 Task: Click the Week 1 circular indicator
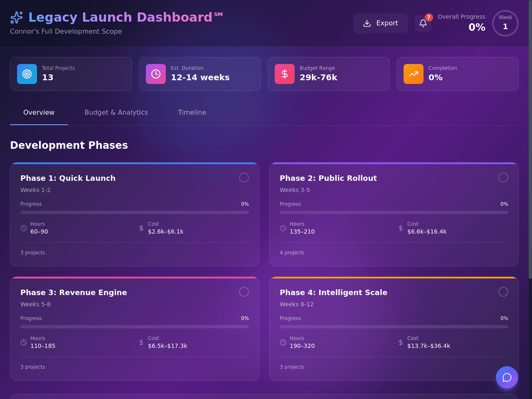(505, 23)
